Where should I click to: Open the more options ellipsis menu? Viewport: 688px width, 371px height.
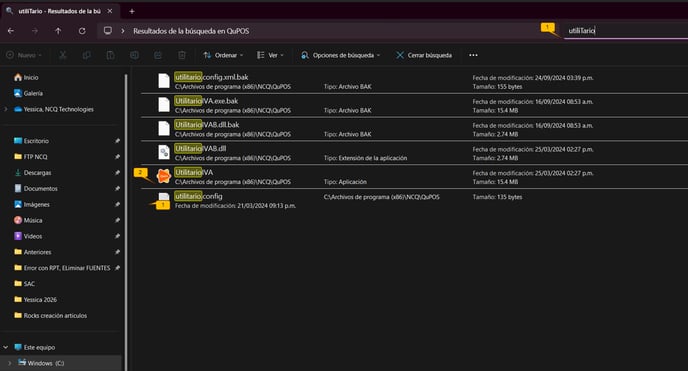pos(473,55)
